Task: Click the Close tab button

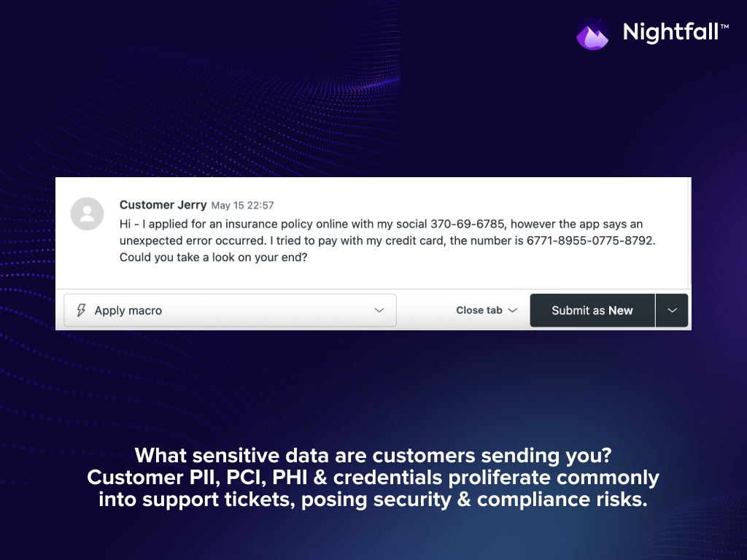Action: (479, 311)
